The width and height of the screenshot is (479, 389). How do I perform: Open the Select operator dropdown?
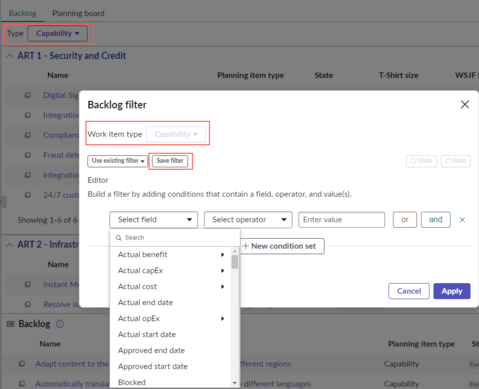[248, 220]
